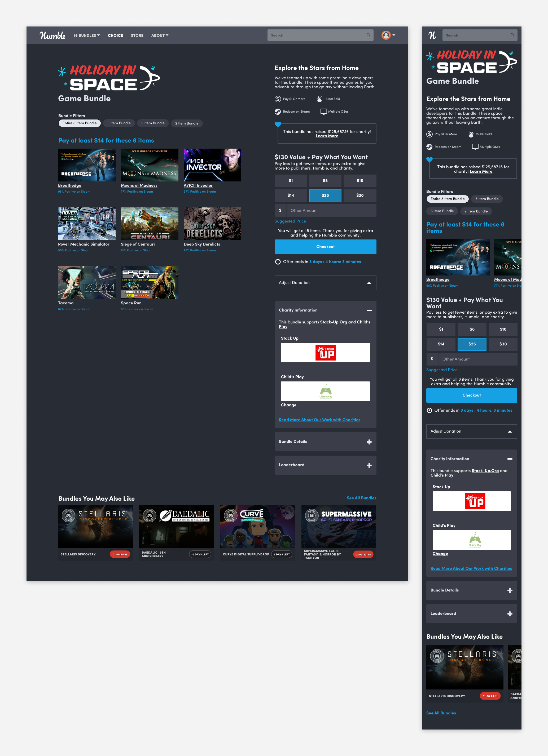Open the Read More About Our Work with Charities link
Viewport: 548px width, 756px height.
(319, 420)
